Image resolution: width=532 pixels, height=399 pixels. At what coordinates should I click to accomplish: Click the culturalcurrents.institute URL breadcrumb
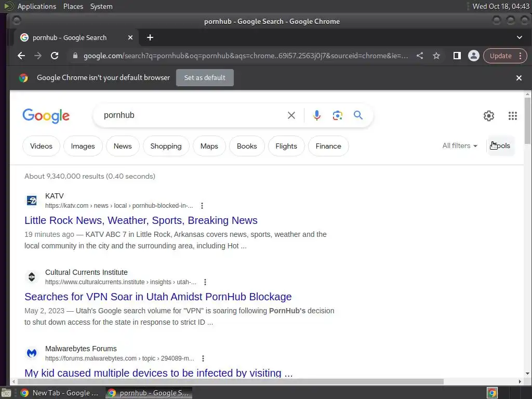121,282
